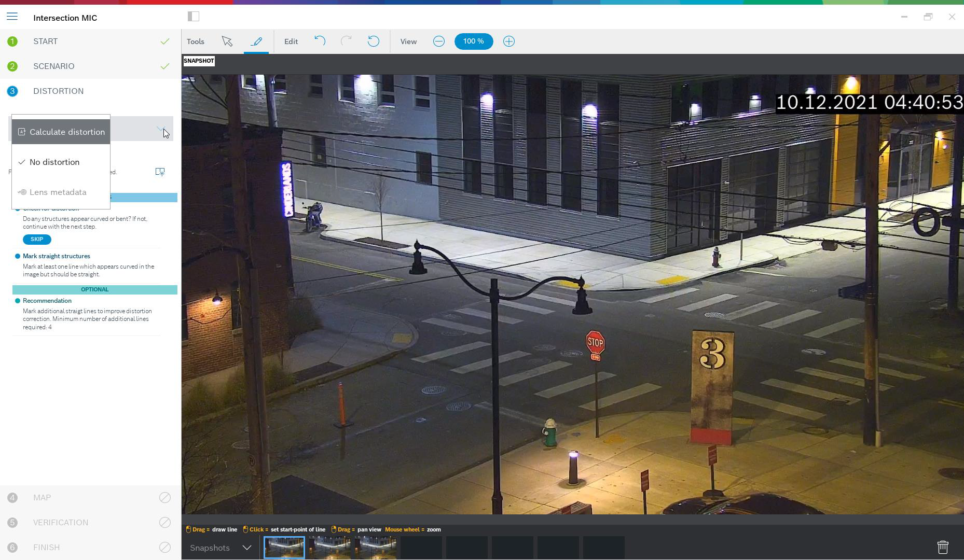Open the hamburger main menu

(12, 17)
